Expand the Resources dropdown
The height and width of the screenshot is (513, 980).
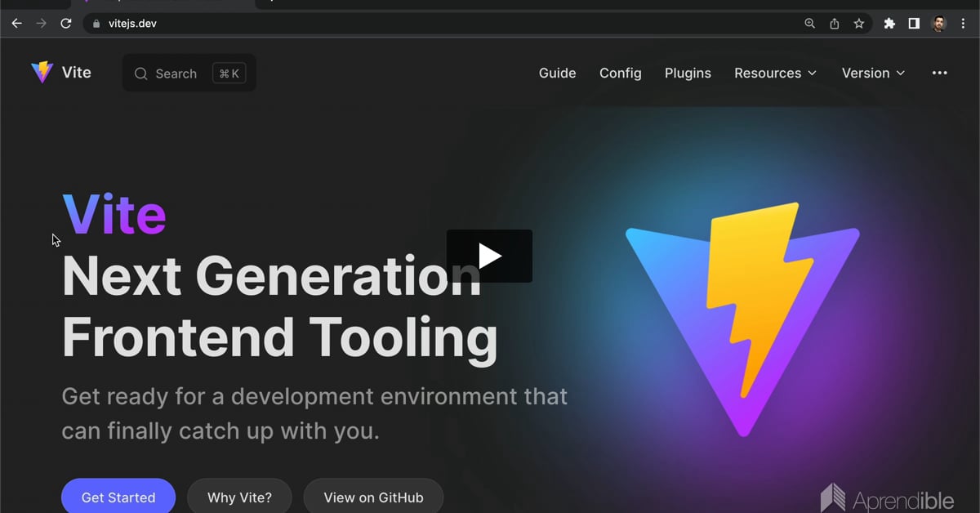click(x=776, y=73)
